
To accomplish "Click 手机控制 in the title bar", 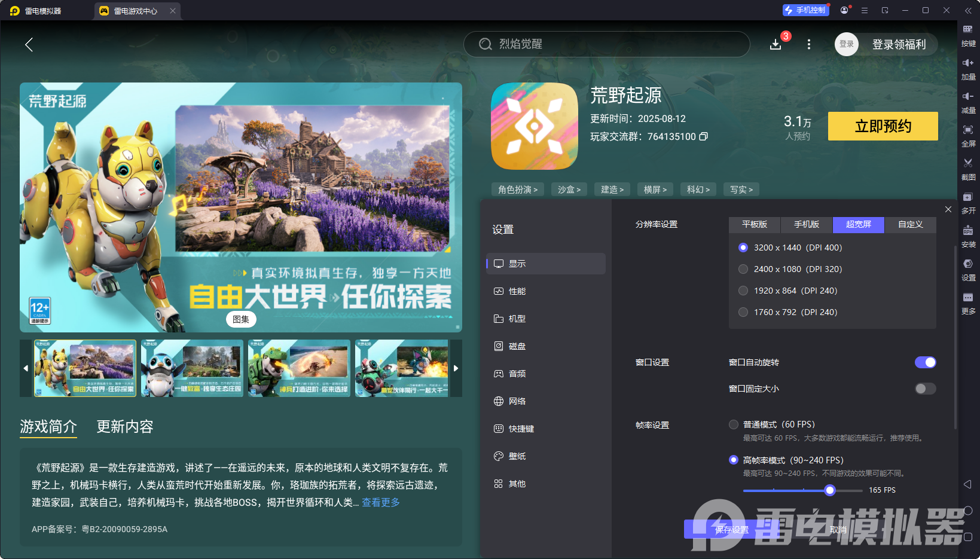I will tap(805, 10).
